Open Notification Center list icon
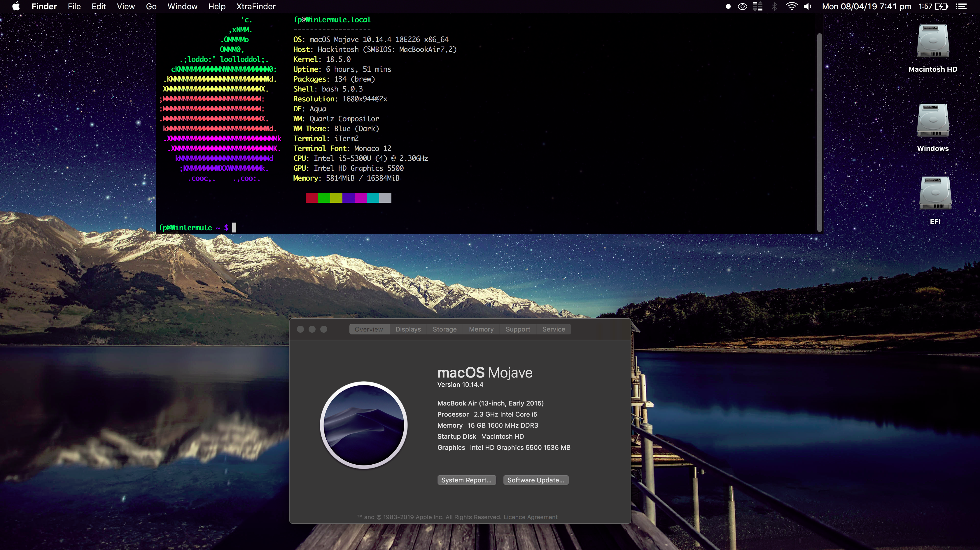980x550 pixels. 961,6
